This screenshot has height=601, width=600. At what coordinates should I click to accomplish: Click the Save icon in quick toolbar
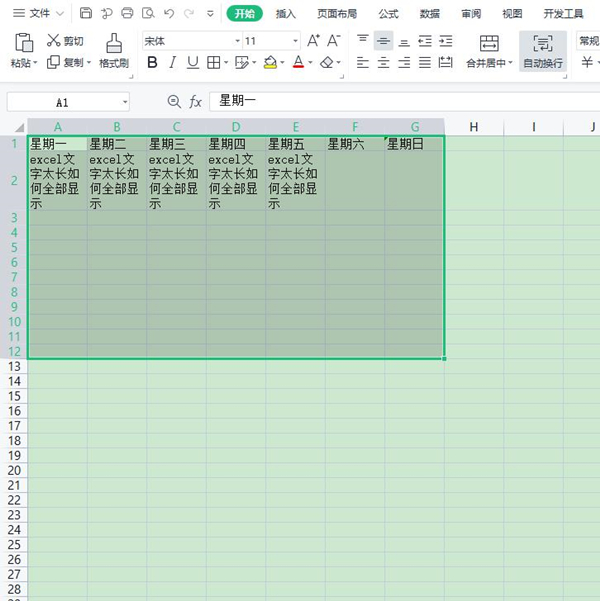(x=86, y=13)
